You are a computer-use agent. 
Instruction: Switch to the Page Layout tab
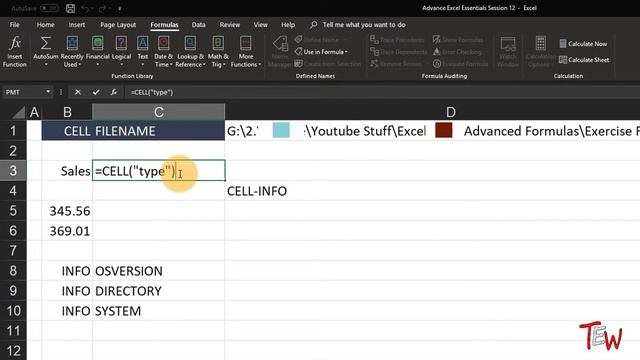[x=118, y=25]
